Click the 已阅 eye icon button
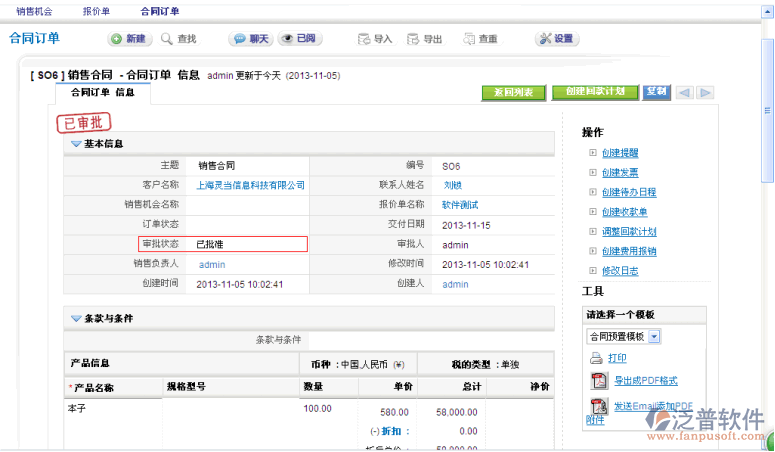 tap(299, 39)
